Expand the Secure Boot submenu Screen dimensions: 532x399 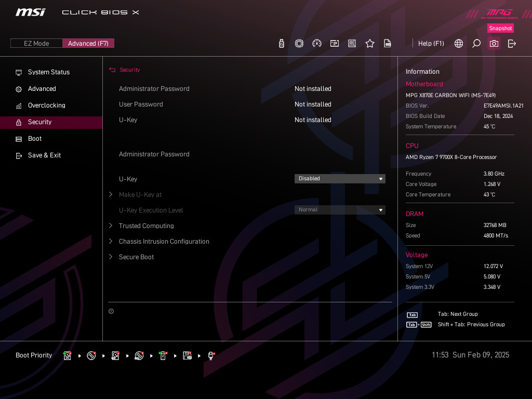click(x=136, y=257)
